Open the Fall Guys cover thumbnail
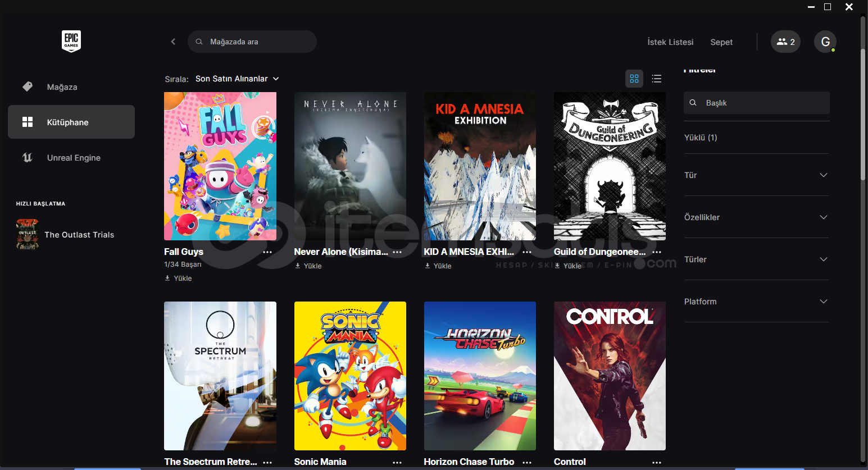 click(220, 166)
